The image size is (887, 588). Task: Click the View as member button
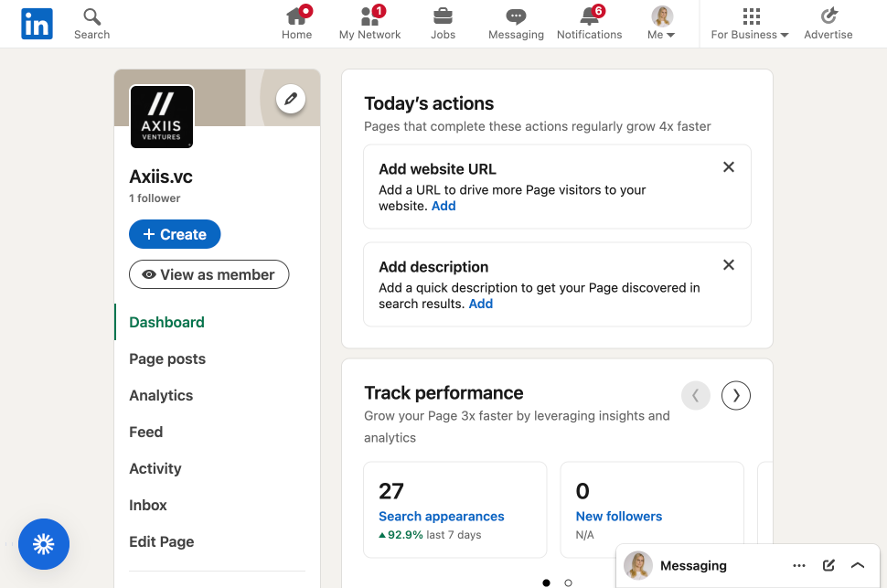(x=208, y=274)
